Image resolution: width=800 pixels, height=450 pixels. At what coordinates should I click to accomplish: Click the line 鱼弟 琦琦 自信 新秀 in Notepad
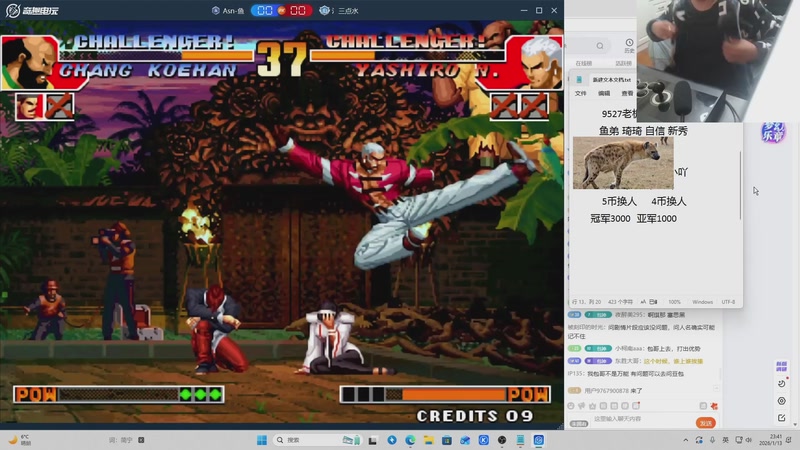pyautogui.click(x=643, y=131)
